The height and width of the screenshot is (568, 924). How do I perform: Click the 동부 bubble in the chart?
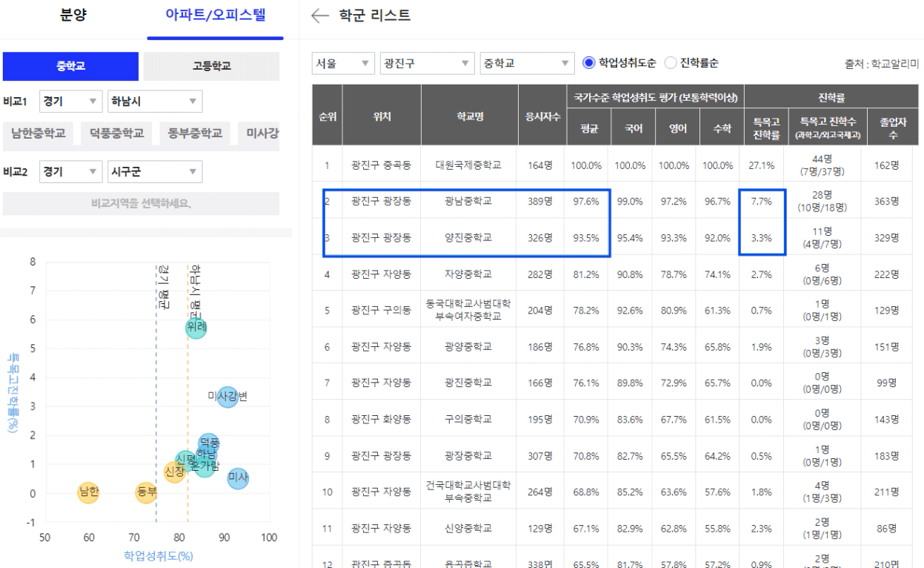pyautogui.click(x=147, y=492)
